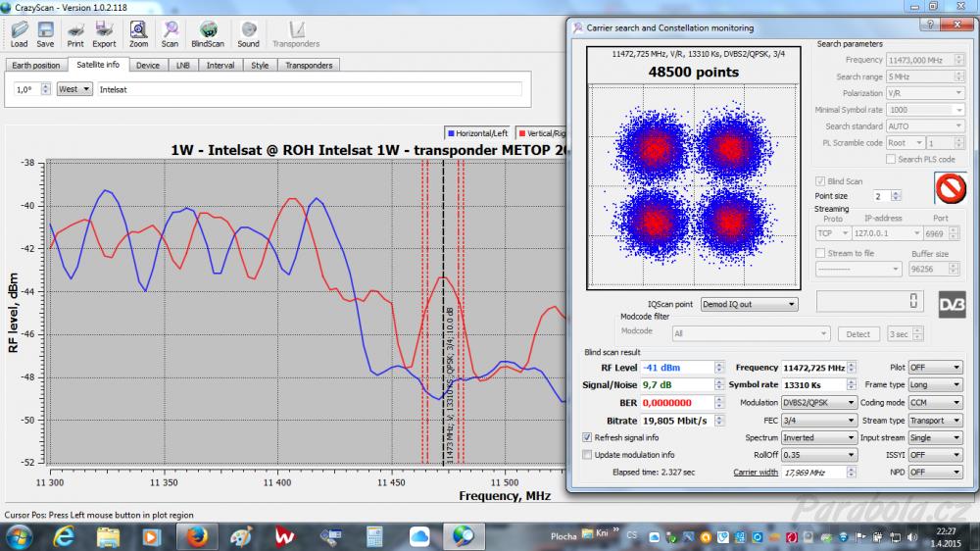Open the cloud app taskbar icon
This screenshot has width=980, height=551.
tap(419, 536)
